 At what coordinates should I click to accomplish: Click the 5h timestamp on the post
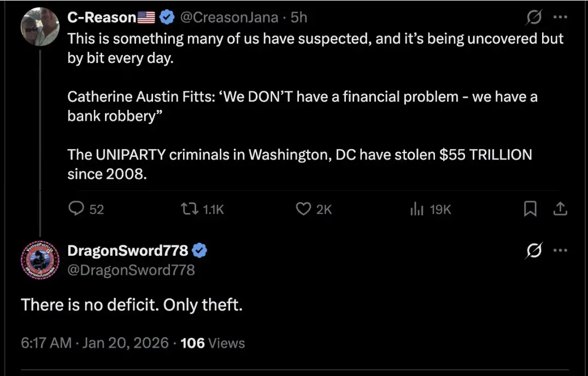[298, 17]
